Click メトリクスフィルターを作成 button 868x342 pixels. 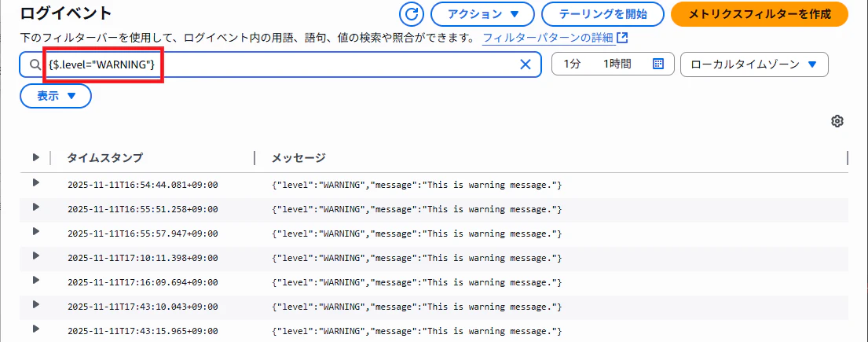tap(760, 14)
